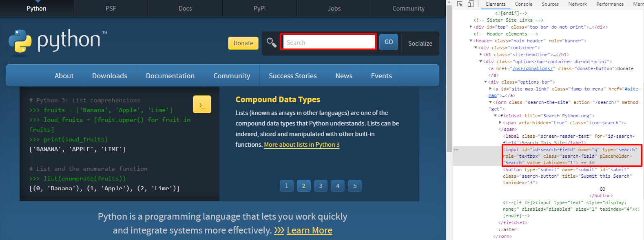Show slide 3 in the carousel
The height and width of the screenshot is (240, 644).
coord(321,186)
